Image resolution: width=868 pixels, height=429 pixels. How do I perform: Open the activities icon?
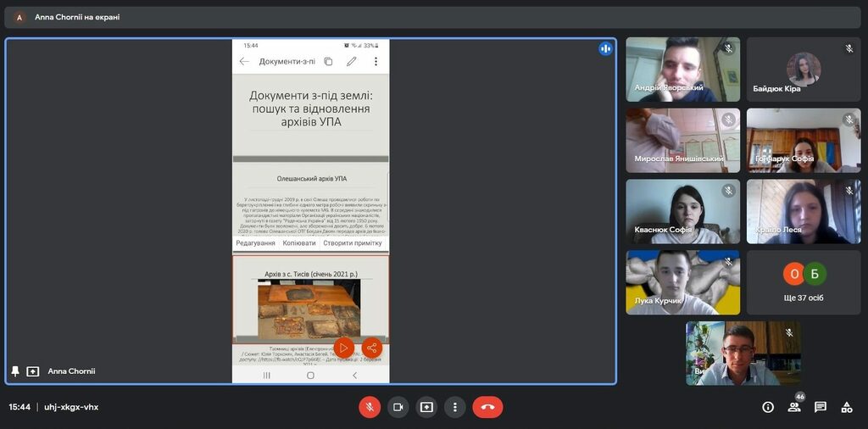pyautogui.click(x=847, y=407)
